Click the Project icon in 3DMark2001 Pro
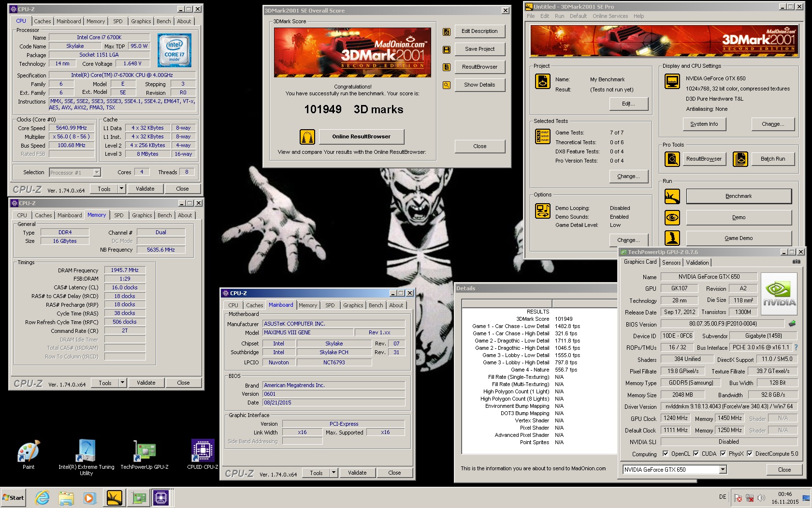The height and width of the screenshot is (508, 812). [542, 81]
